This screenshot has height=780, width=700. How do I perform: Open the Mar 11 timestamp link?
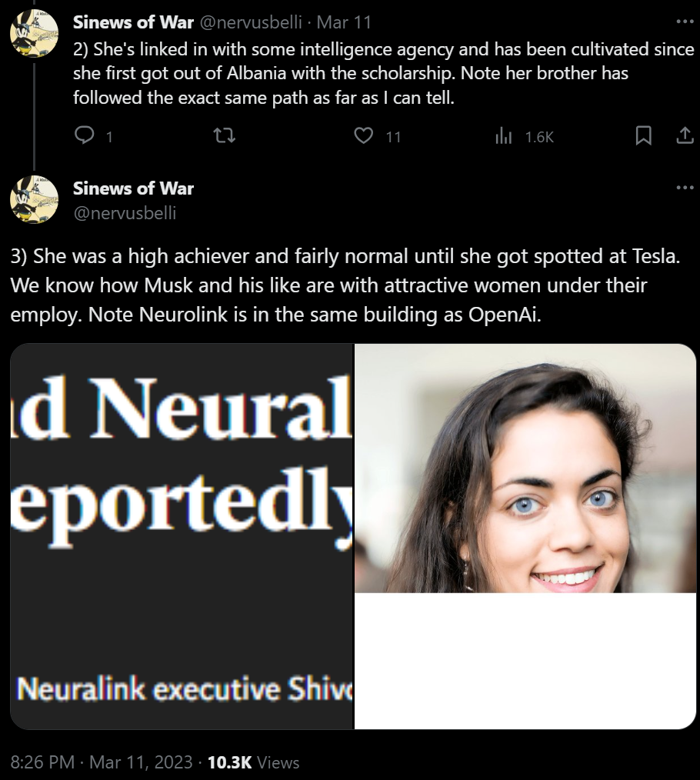click(x=344, y=22)
